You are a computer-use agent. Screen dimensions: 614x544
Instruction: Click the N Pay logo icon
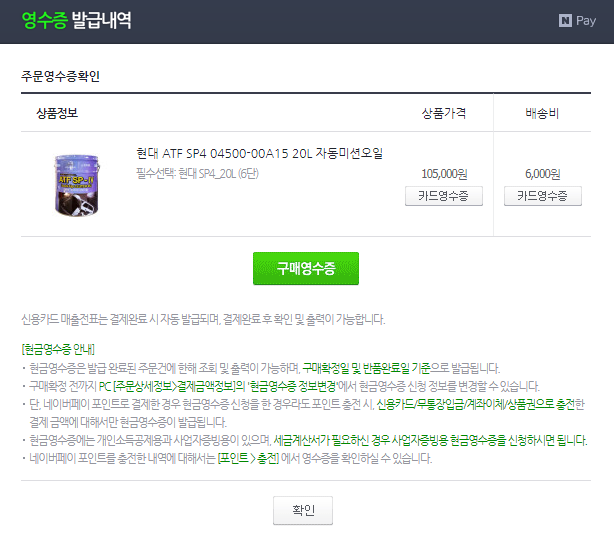pos(577,21)
